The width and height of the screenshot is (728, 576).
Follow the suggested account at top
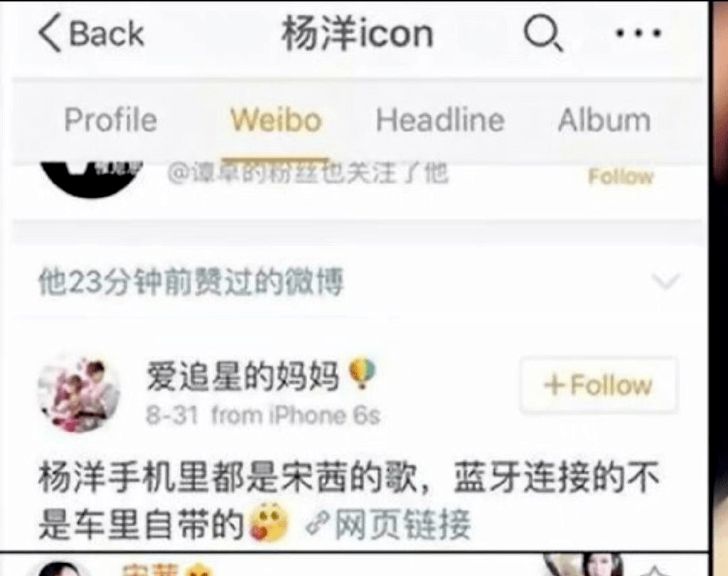click(621, 177)
